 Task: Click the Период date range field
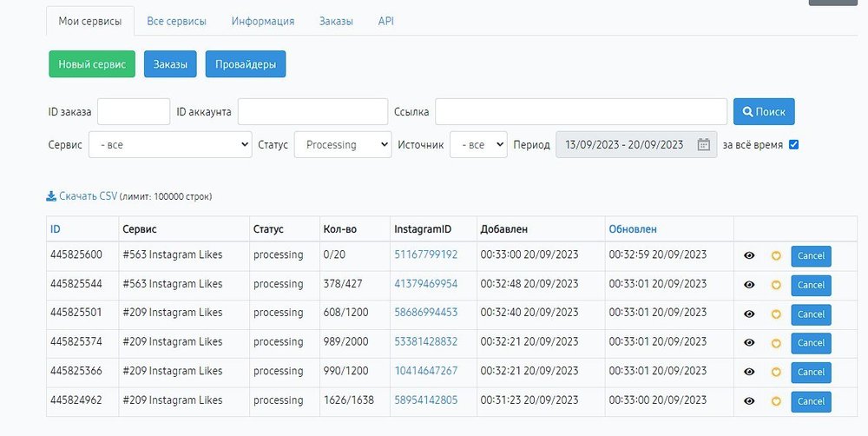click(x=636, y=144)
